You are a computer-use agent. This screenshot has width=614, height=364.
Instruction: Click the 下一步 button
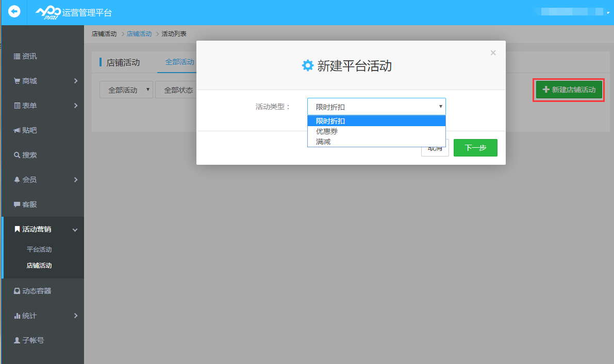[475, 148]
